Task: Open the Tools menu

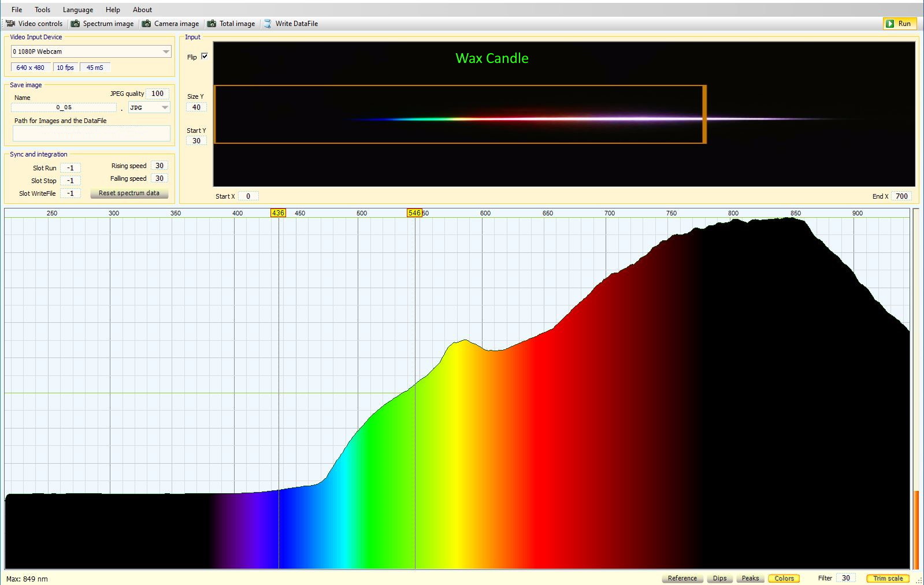Action: 42,10
